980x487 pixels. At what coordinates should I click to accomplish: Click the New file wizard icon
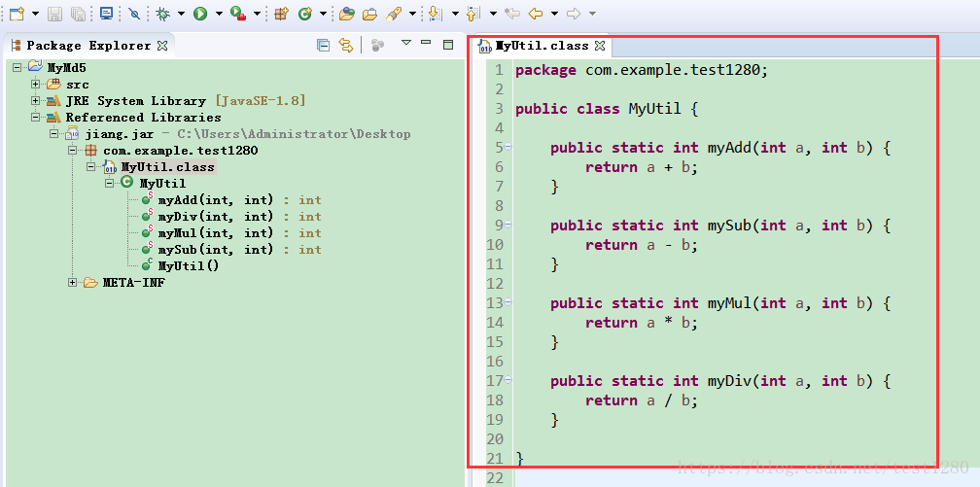coord(17,14)
